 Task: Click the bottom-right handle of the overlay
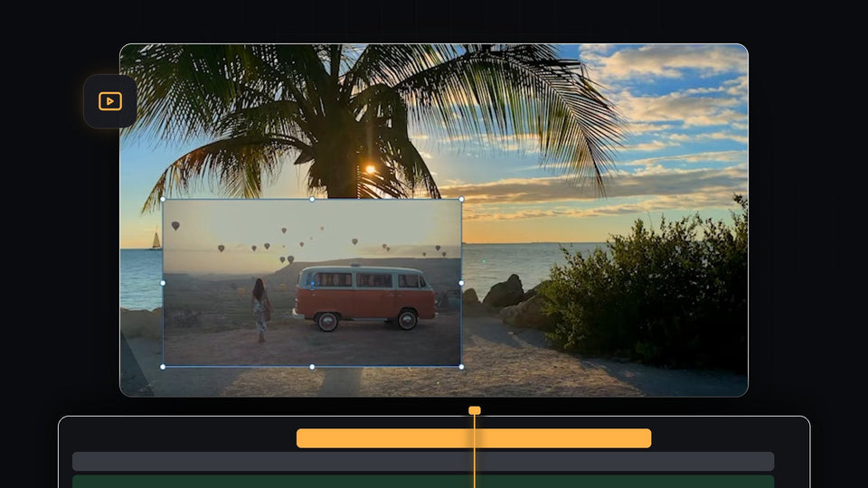pos(462,367)
